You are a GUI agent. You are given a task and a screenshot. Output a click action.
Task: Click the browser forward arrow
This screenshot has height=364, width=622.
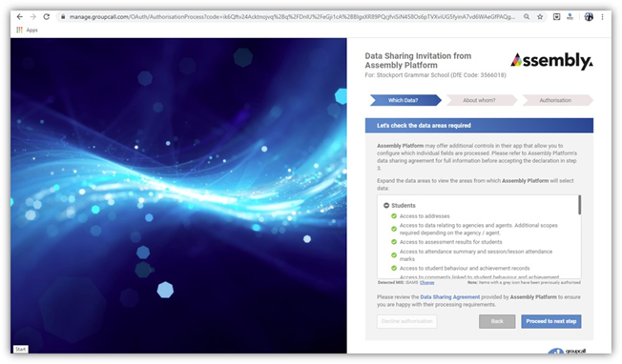33,16
